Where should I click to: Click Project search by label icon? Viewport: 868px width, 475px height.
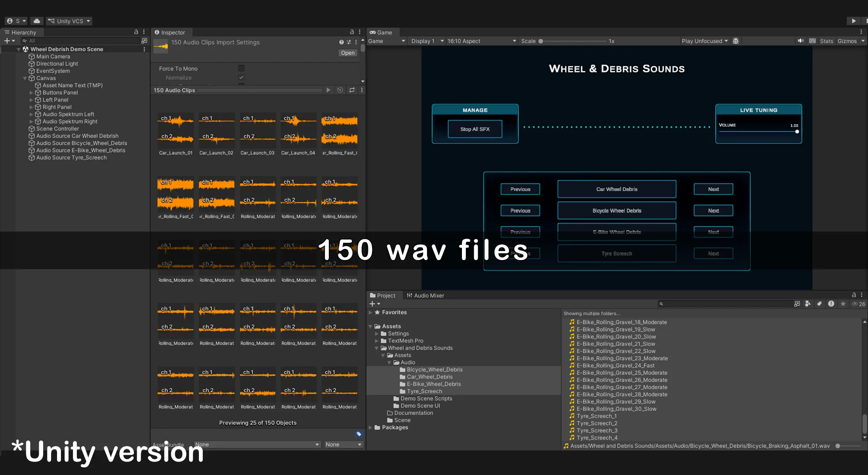(819, 304)
